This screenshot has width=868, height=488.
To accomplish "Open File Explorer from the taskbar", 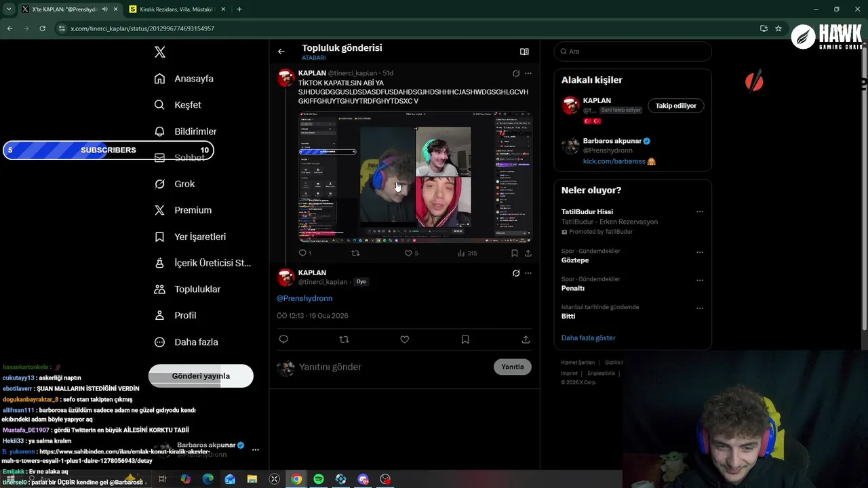I will (x=252, y=479).
